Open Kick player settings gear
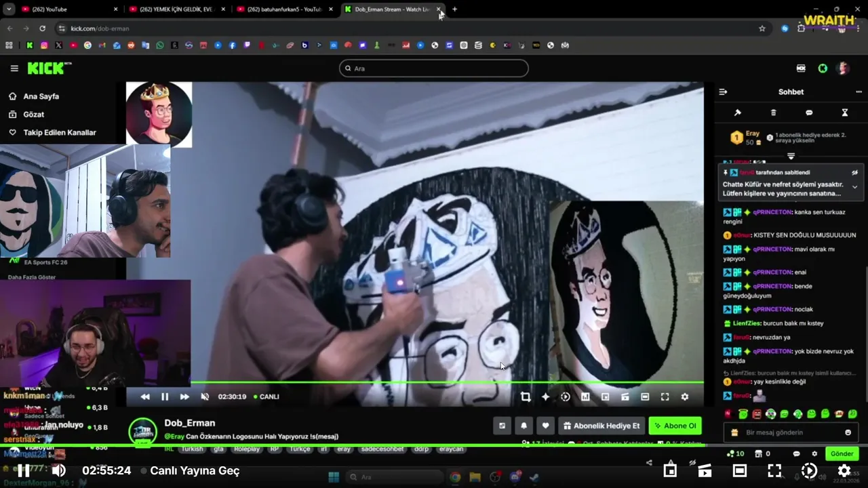The image size is (868, 488). click(x=684, y=396)
